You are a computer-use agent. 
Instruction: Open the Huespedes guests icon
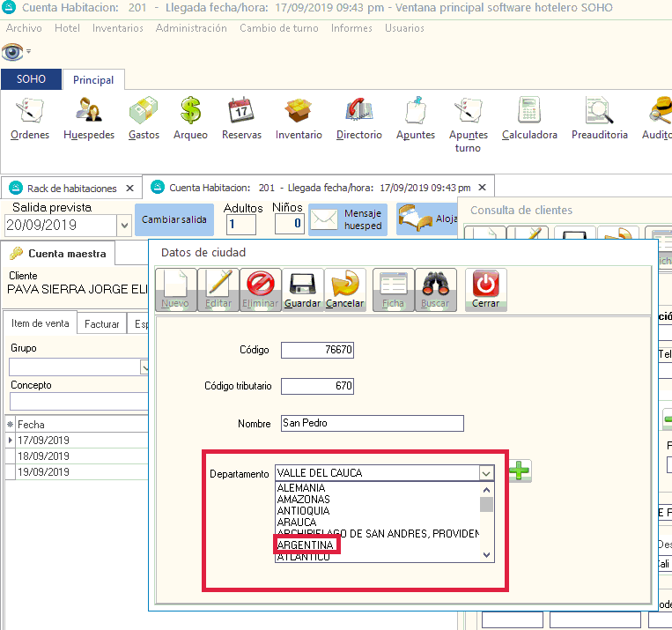click(x=89, y=119)
